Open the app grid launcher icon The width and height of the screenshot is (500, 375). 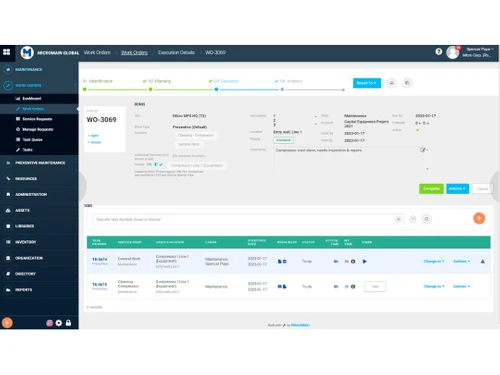click(6, 52)
